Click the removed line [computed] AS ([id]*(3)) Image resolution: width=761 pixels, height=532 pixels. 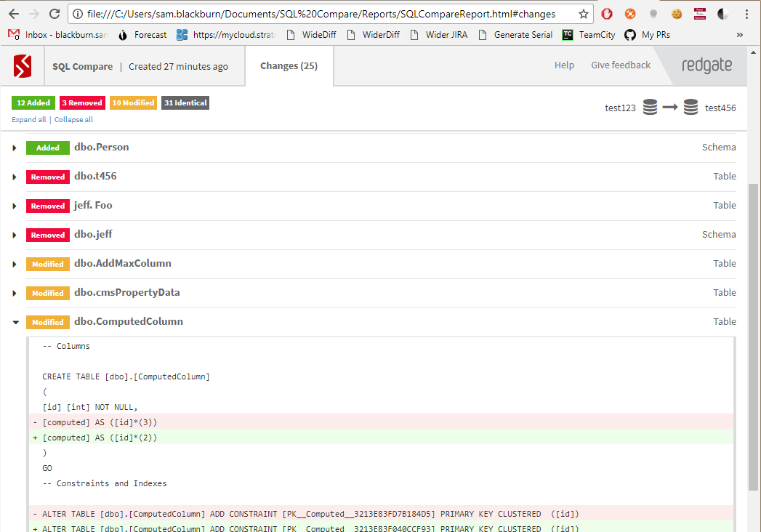tap(381, 422)
